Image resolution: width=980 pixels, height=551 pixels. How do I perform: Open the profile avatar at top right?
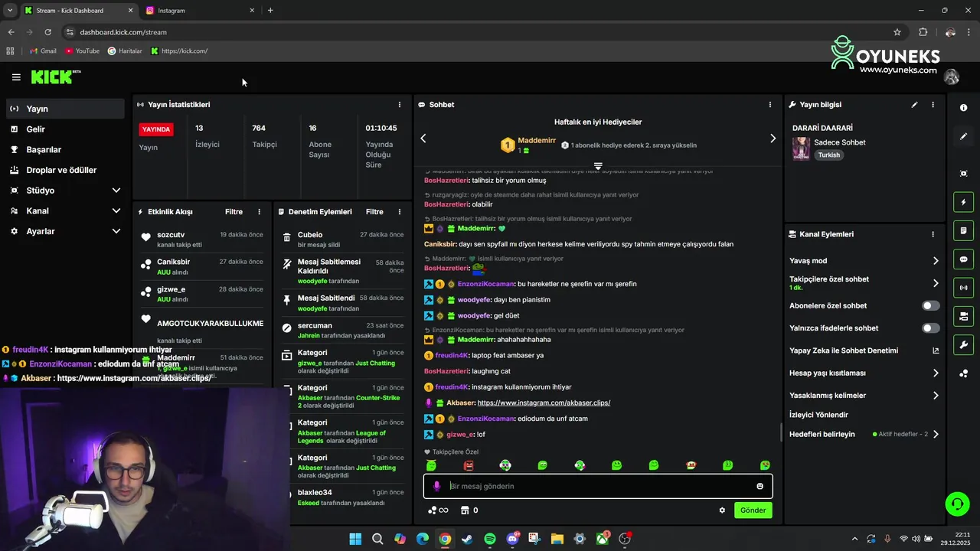(952, 77)
